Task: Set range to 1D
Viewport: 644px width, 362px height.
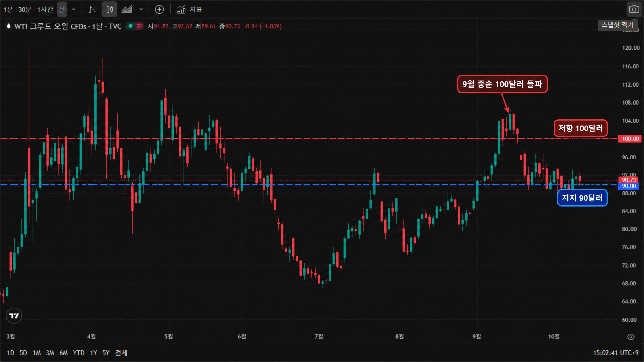Action: coord(11,353)
